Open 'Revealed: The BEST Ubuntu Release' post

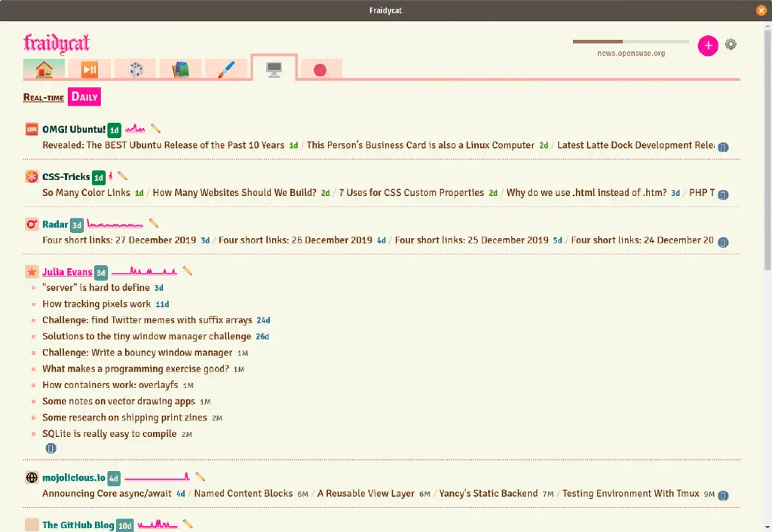click(x=164, y=145)
